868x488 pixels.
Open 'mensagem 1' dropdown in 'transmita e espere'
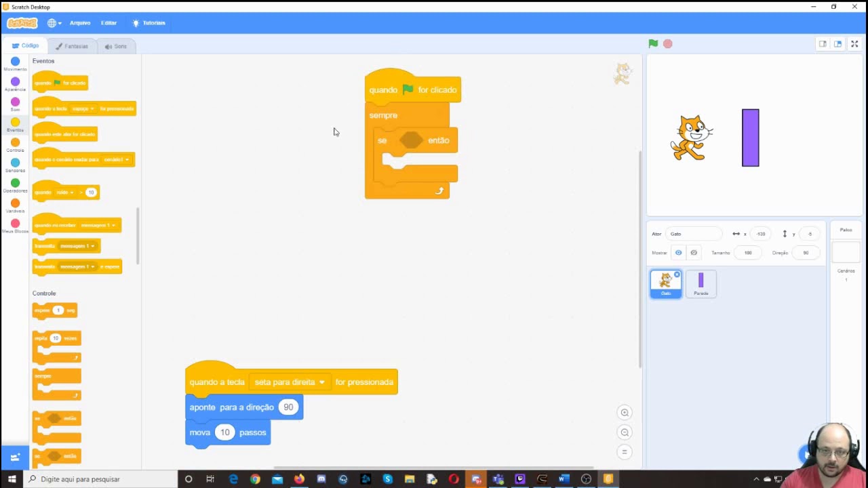tap(77, 267)
